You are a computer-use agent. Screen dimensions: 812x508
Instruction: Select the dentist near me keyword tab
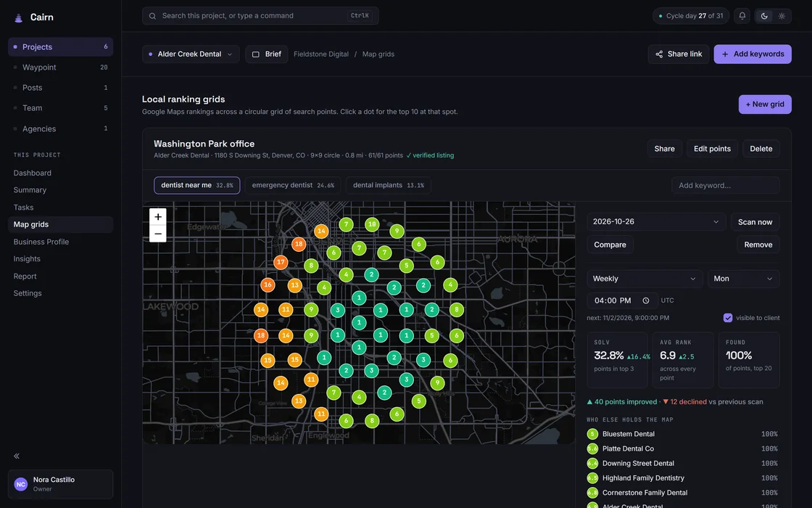tap(196, 186)
